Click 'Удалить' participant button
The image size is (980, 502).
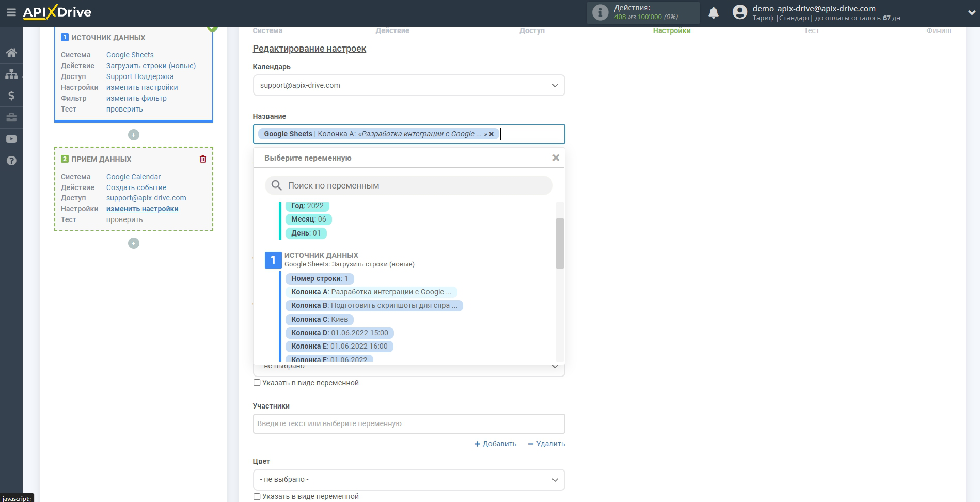pyautogui.click(x=546, y=444)
